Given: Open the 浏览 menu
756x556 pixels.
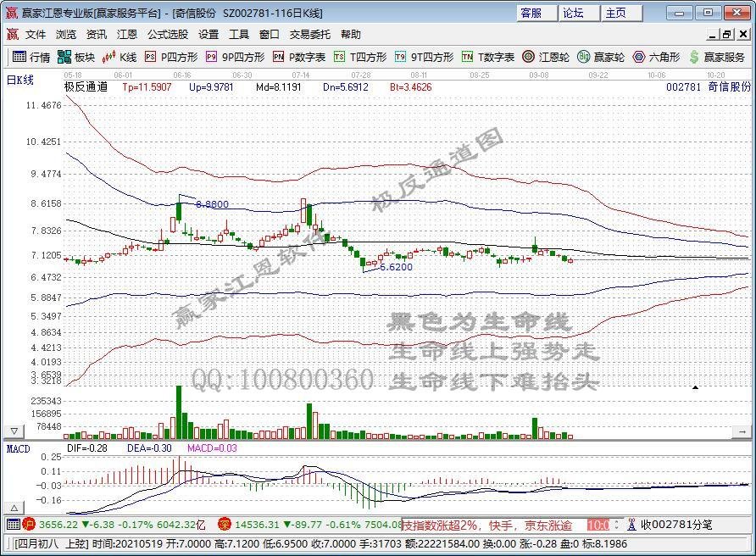Looking at the screenshot, I should [66, 34].
